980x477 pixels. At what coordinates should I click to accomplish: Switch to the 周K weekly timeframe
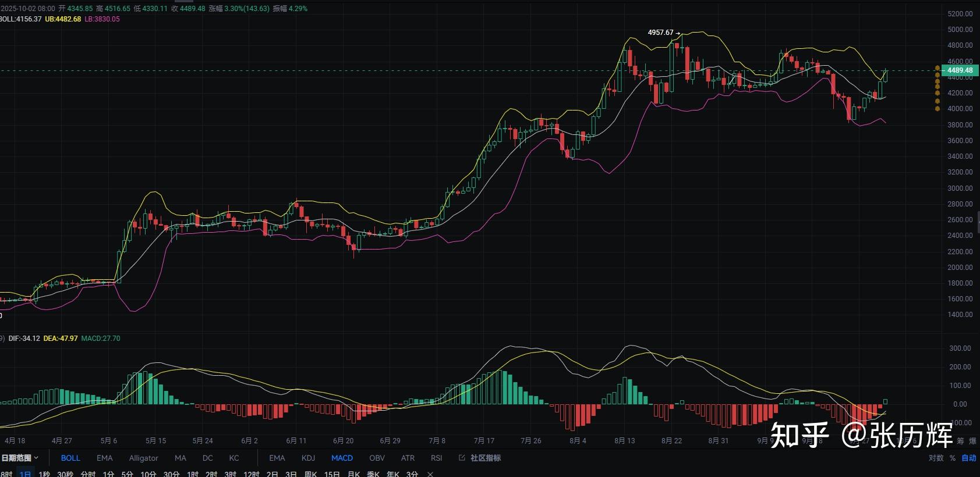[x=311, y=474]
